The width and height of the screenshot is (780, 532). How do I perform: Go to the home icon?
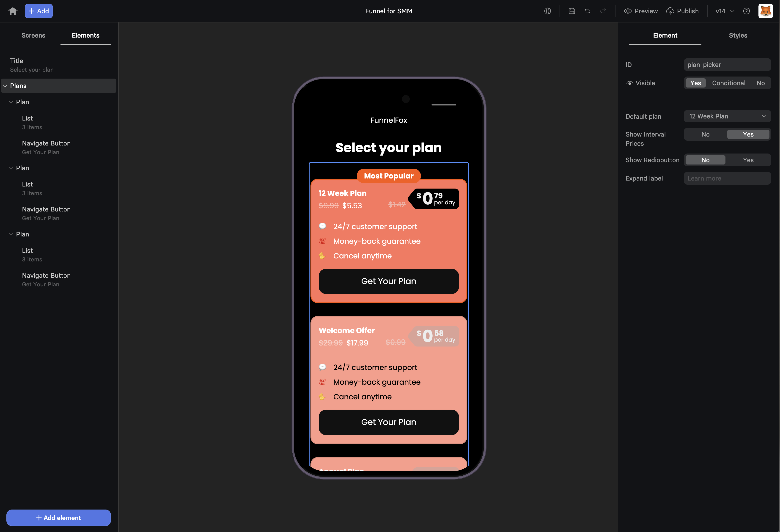click(x=13, y=11)
